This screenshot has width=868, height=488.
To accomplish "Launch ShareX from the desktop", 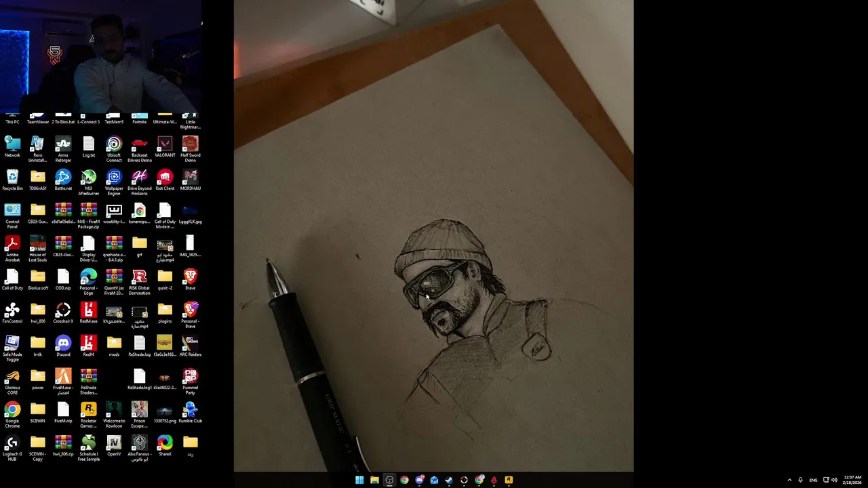I will tap(165, 446).
